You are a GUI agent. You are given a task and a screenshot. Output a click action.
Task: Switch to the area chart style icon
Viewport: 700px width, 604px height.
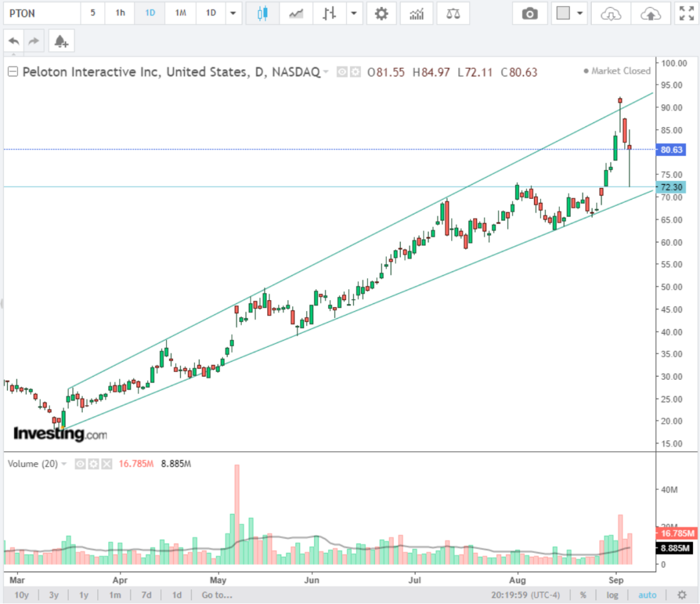[296, 14]
